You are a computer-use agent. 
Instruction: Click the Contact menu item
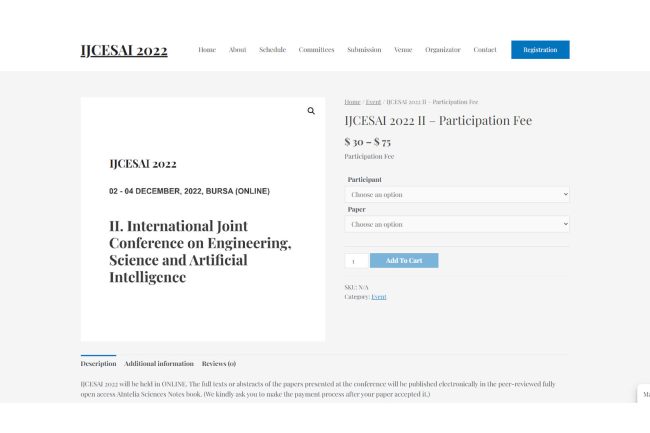tap(485, 50)
